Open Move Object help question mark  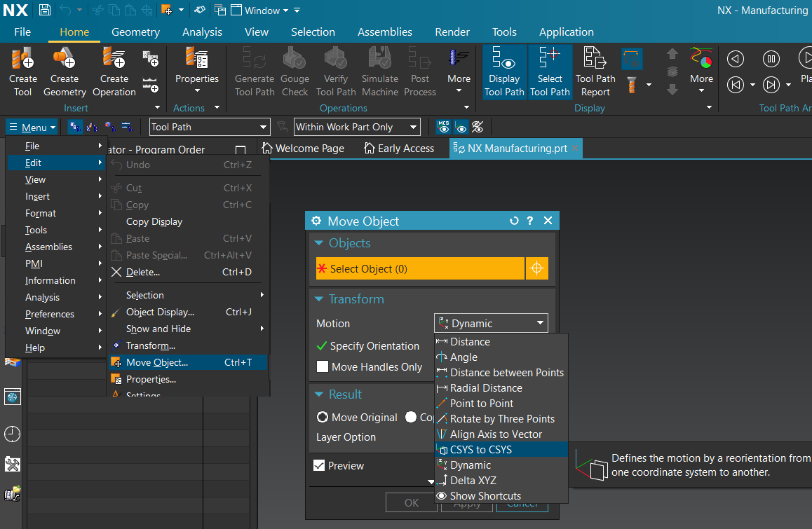click(x=530, y=221)
